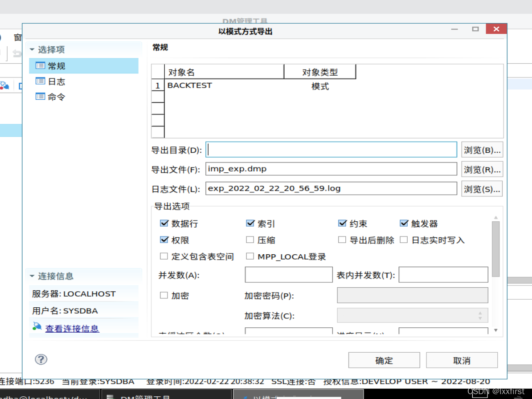
Task: Enable the 加密 checkbox
Action: coord(164,295)
